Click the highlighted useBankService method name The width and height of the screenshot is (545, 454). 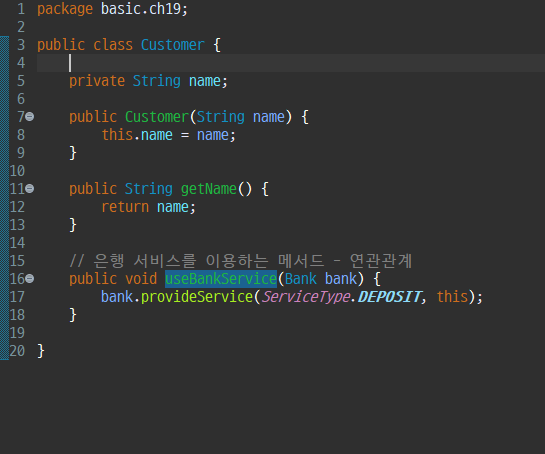(x=221, y=279)
